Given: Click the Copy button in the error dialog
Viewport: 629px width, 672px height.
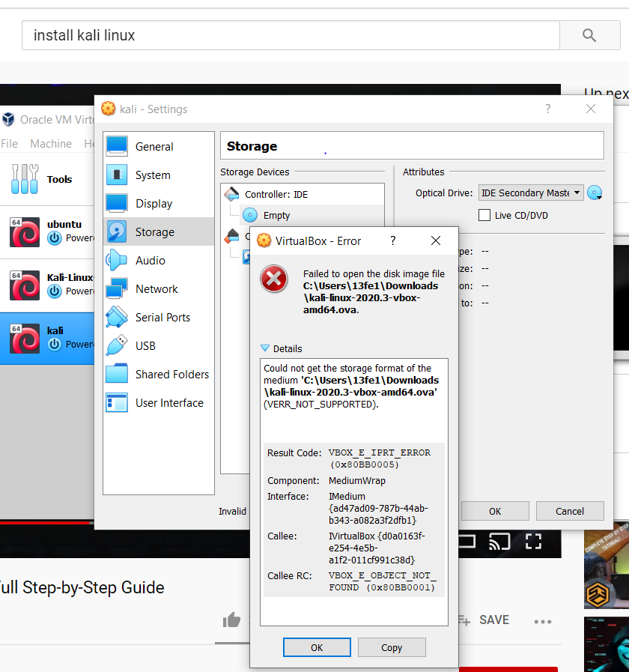Looking at the screenshot, I should coord(391,647).
